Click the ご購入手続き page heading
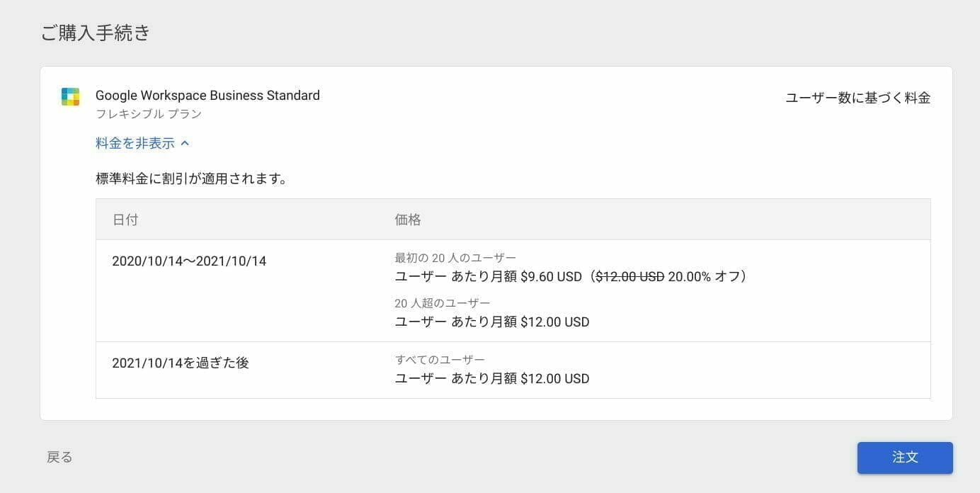The image size is (980, 493). coord(95,33)
